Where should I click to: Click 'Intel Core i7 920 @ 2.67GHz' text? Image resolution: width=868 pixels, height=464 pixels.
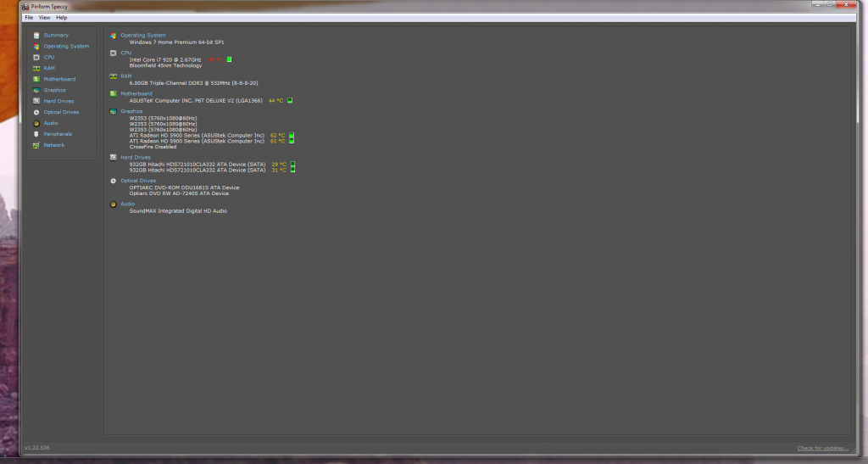(x=165, y=59)
